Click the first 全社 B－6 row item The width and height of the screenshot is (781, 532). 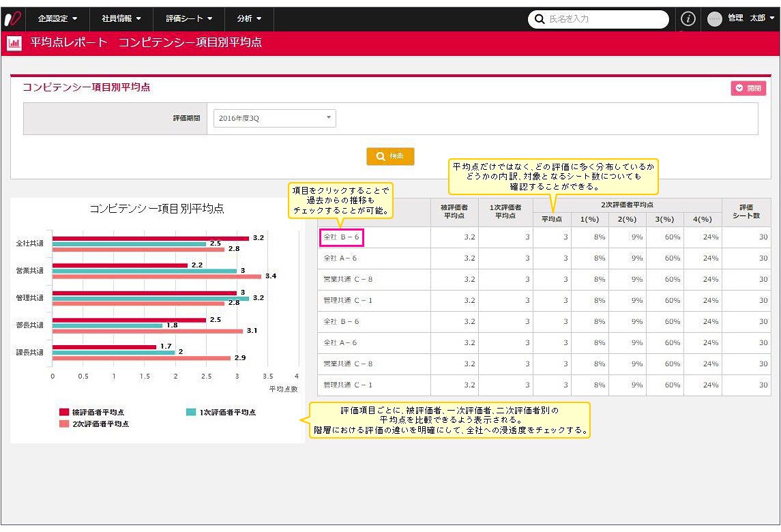point(341,237)
